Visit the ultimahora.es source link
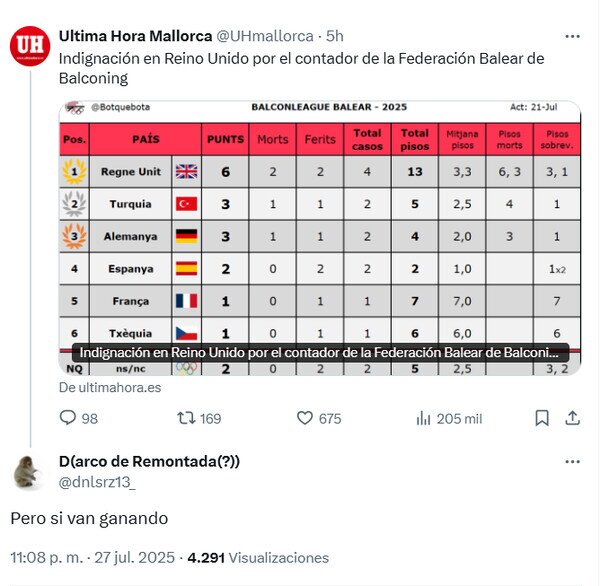 [109, 387]
